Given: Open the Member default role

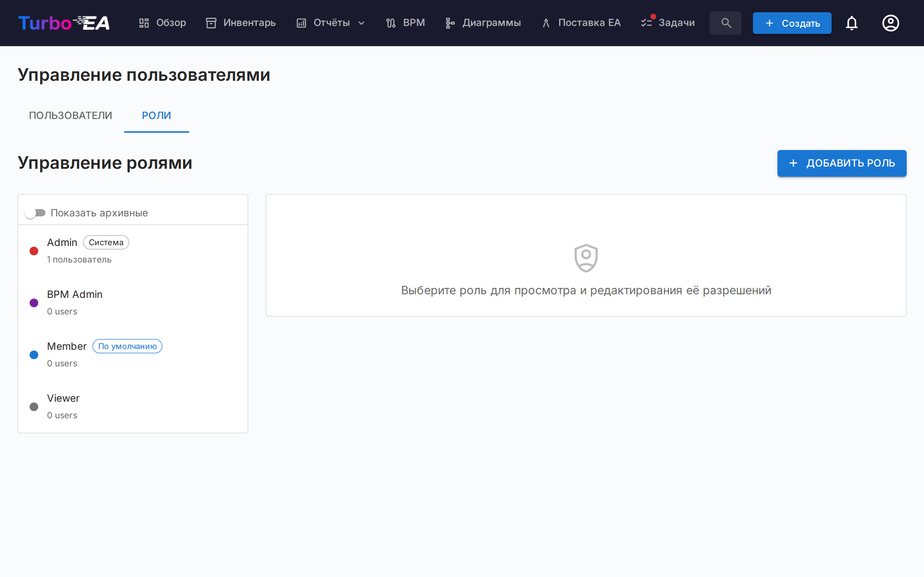Looking at the screenshot, I should pos(67,354).
